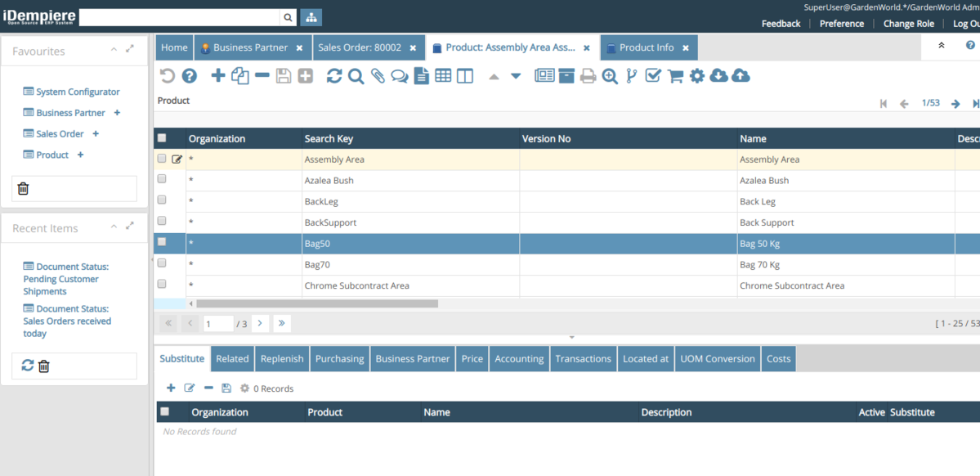Open System Configurator from Favourites
Image resolution: width=980 pixels, height=476 pixels.
pos(78,92)
